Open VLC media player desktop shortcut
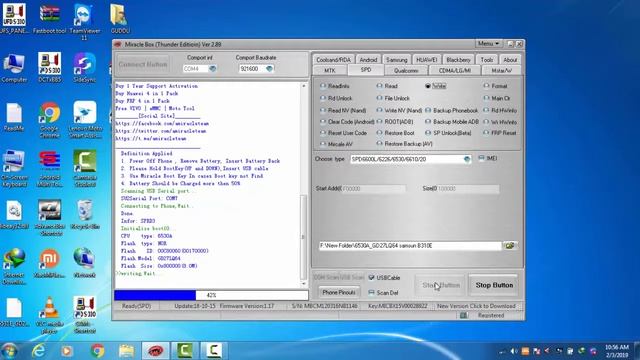The image size is (640, 360). pyautogui.click(x=49, y=316)
